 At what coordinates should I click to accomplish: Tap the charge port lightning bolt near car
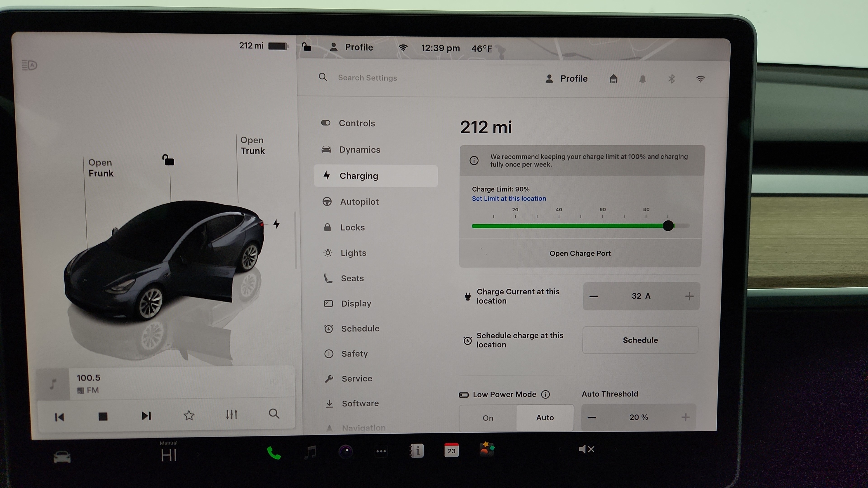276,224
